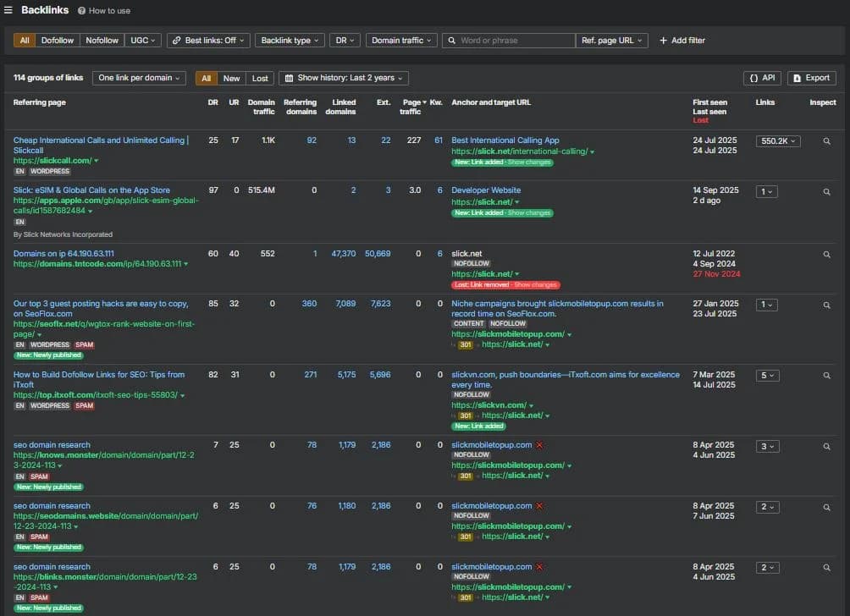Click linked domains value 47,370
The width and height of the screenshot is (850, 616).
pos(344,254)
